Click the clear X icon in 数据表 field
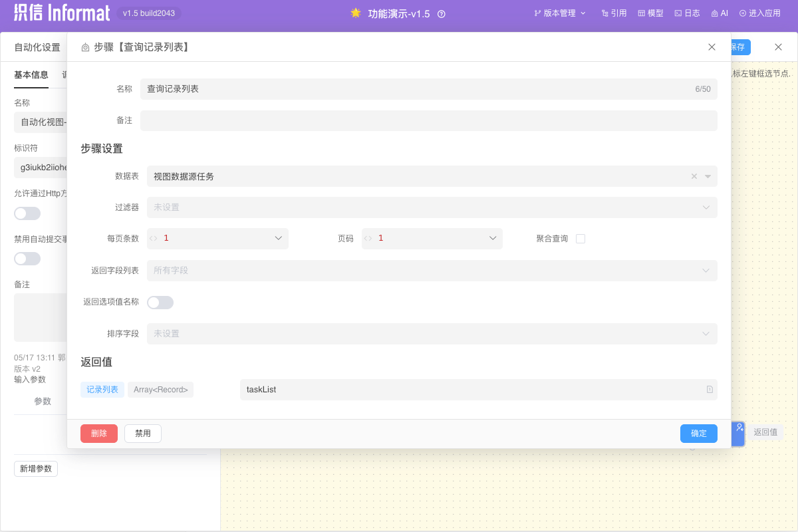798x532 pixels. click(x=694, y=176)
